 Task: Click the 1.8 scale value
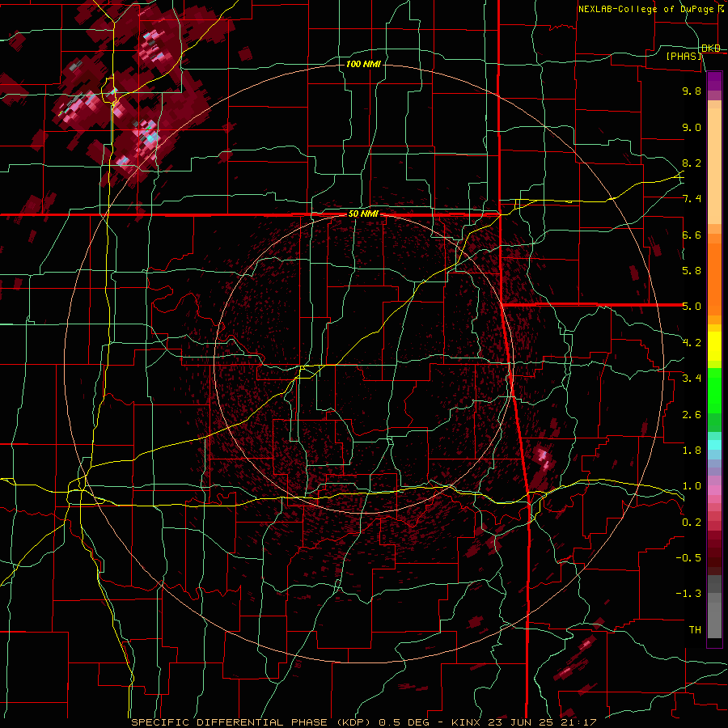tap(692, 451)
